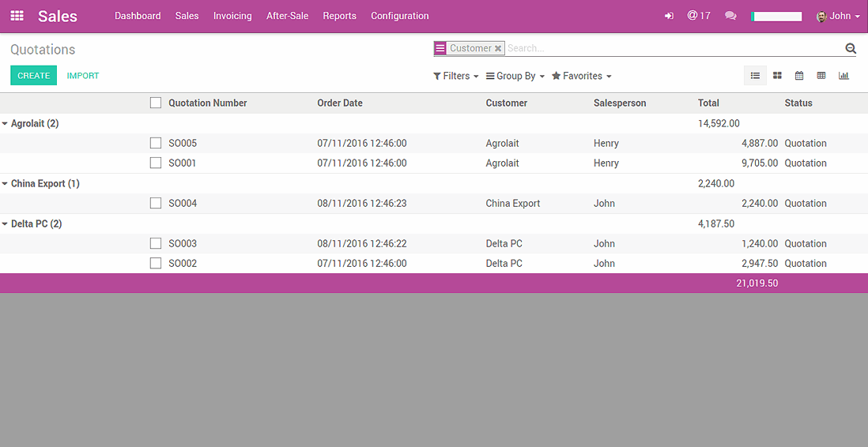Screen dimensions: 868x447
Task: Switch to list view
Action: (x=755, y=76)
